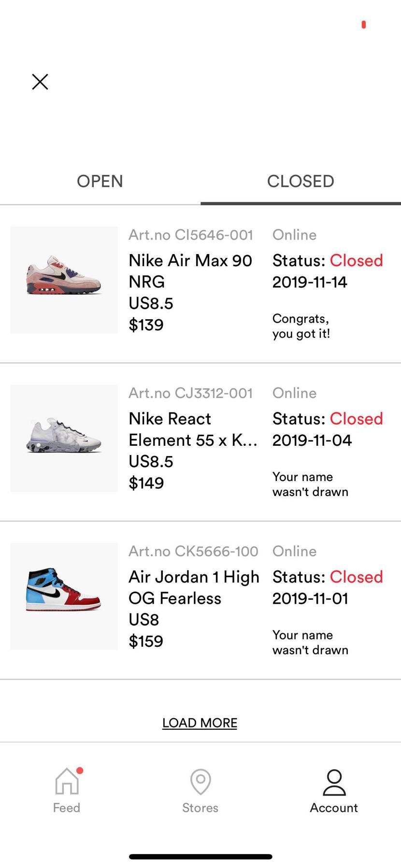Tap the red recording indicator in status bar

click(364, 24)
